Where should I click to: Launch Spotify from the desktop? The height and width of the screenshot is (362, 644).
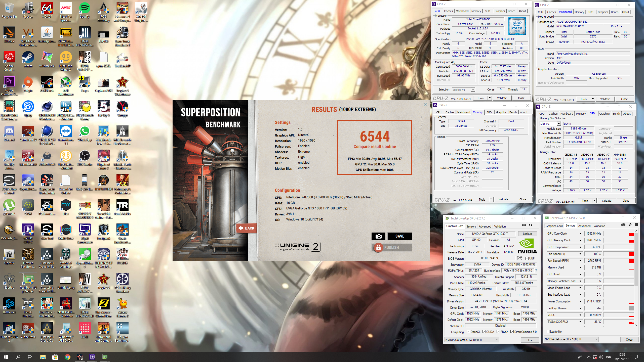click(x=85, y=10)
